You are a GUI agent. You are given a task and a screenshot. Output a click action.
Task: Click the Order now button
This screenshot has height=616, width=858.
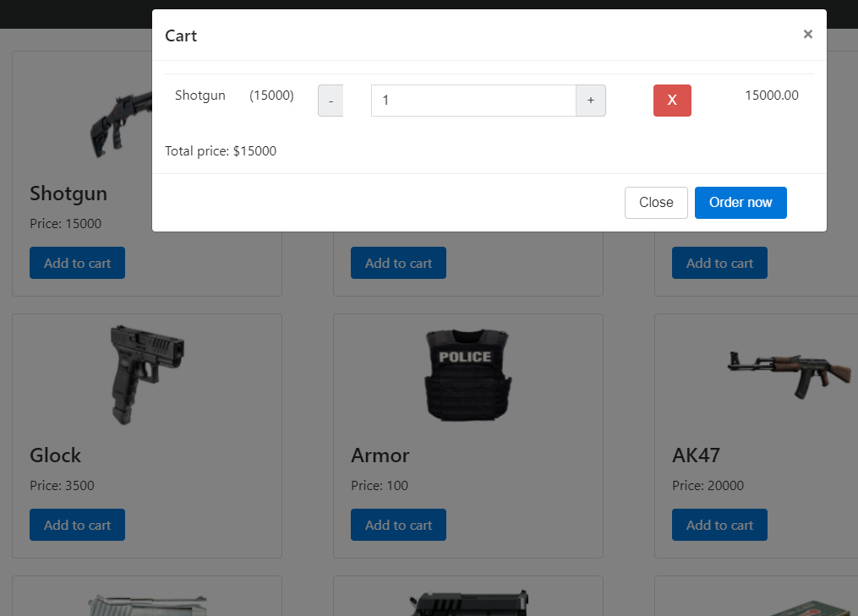point(741,203)
